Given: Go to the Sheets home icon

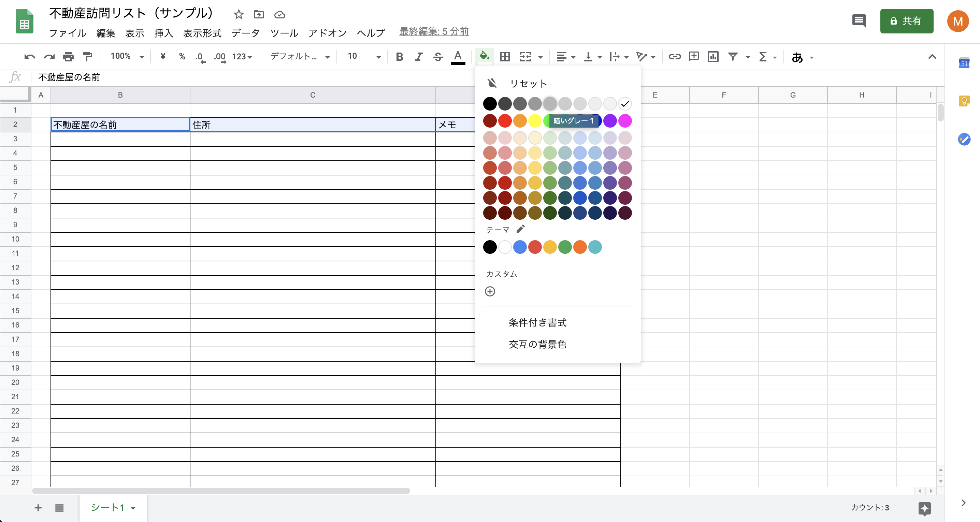Looking at the screenshot, I should (24, 21).
